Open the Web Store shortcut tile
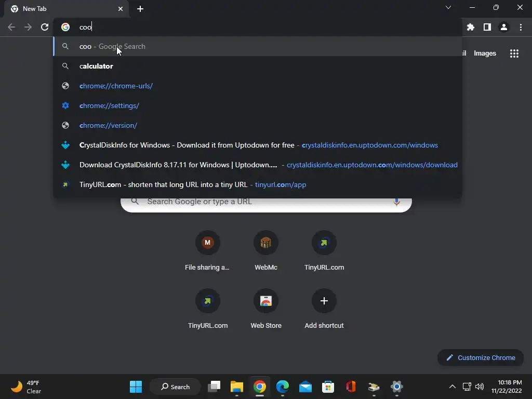 pyautogui.click(x=266, y=309)
